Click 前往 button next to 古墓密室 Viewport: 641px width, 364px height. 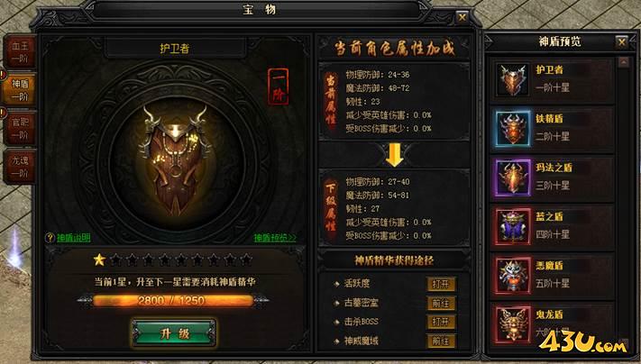(x=441, y=303)
